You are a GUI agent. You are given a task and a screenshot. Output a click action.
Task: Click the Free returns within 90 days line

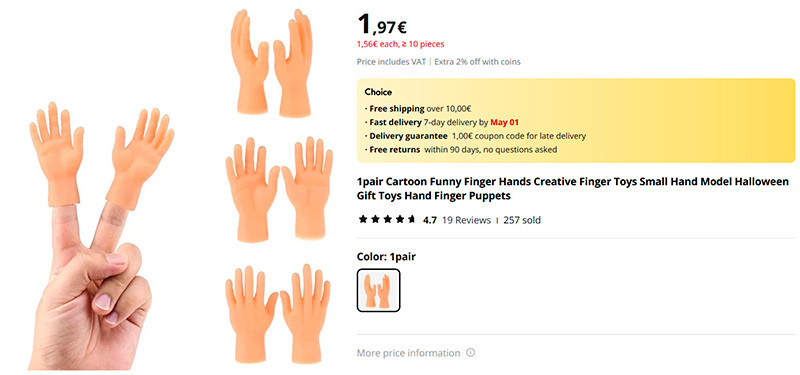tap(461, 149)
